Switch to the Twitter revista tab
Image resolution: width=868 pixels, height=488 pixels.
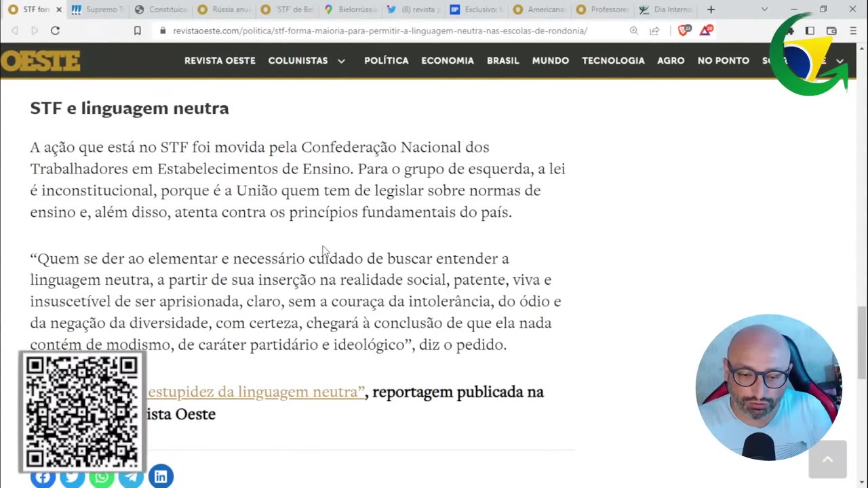[413, 9]
